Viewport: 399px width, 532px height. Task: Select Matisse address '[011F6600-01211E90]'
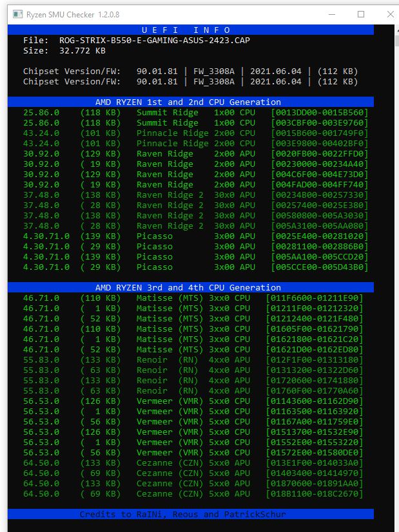point(315,298)
